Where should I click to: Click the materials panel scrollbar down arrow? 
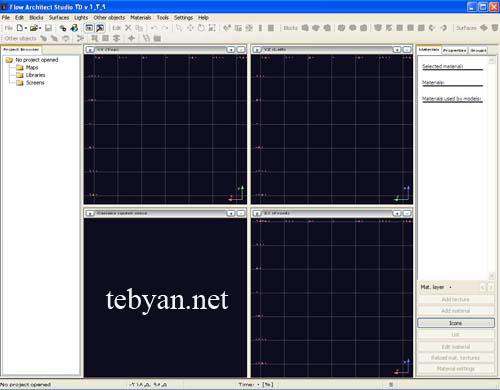pos(491,276)
